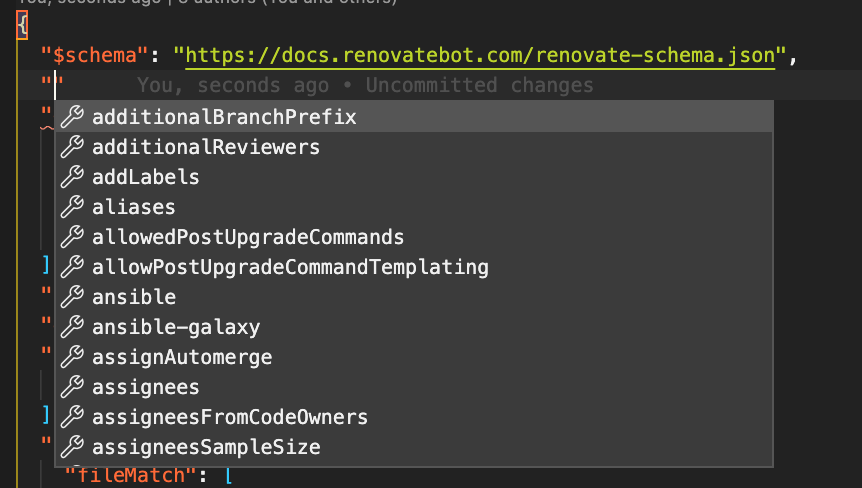This screenshot has width=862, height=488.
Task: Click the wrench icon next to additionalReviewers
Action: 72,147
